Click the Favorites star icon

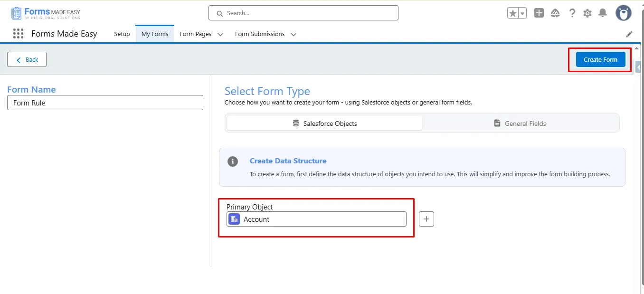[x=513, y=13]
